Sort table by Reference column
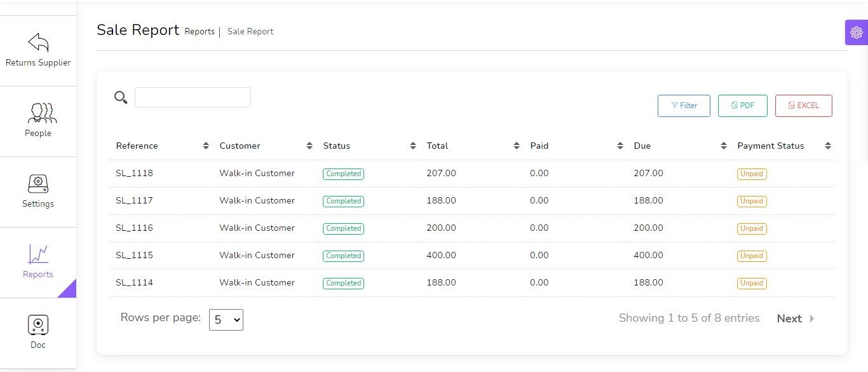The image size is (868, 372). pos(206,146)
